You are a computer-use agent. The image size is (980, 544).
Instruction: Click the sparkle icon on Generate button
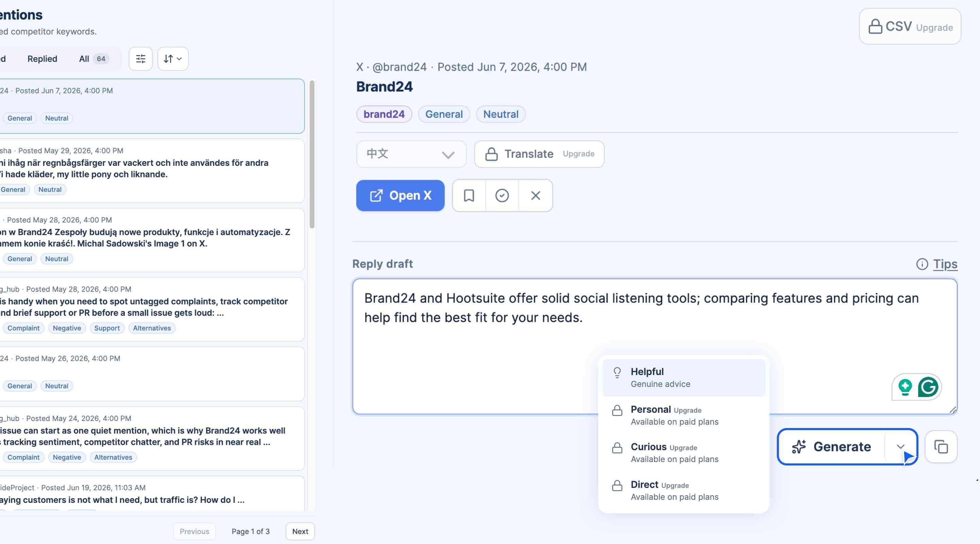pyautogui.click(x=799, y=447)
